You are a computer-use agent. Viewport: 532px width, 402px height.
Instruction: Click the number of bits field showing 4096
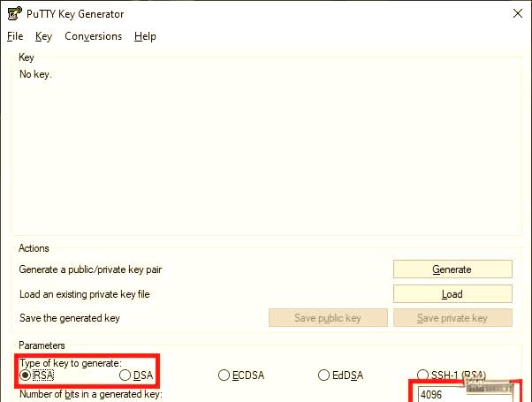click(x=465, y=394)
